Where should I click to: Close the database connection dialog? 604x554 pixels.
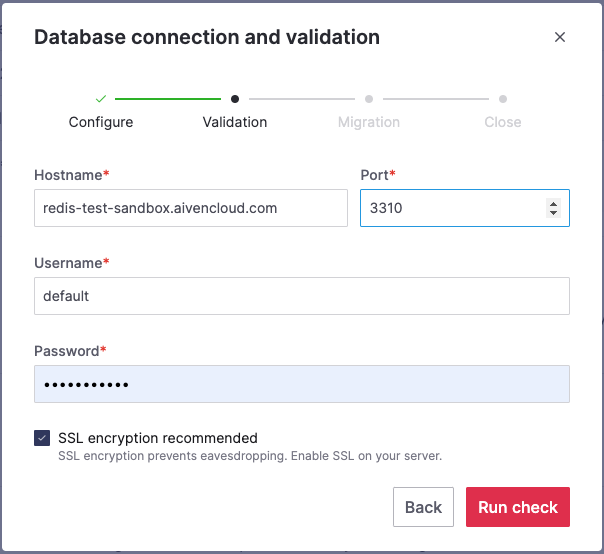click(560, 37)
